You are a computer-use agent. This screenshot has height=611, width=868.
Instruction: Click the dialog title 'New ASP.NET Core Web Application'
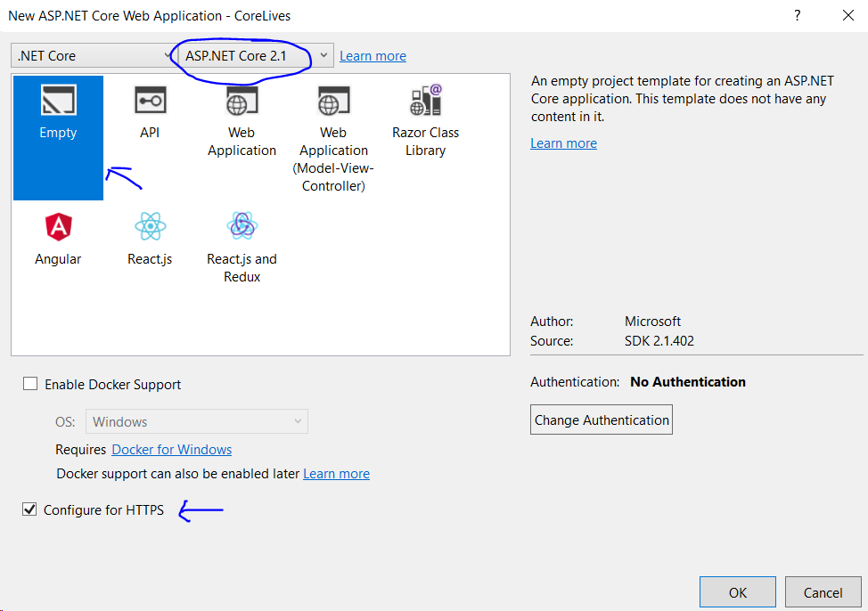point(115,15)
